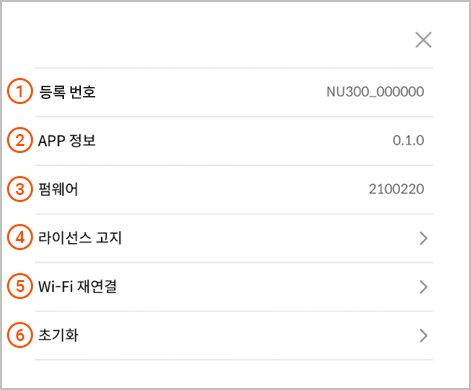Click the registration number NU300_000000 value
471x390 pixels.
point(375,92)
